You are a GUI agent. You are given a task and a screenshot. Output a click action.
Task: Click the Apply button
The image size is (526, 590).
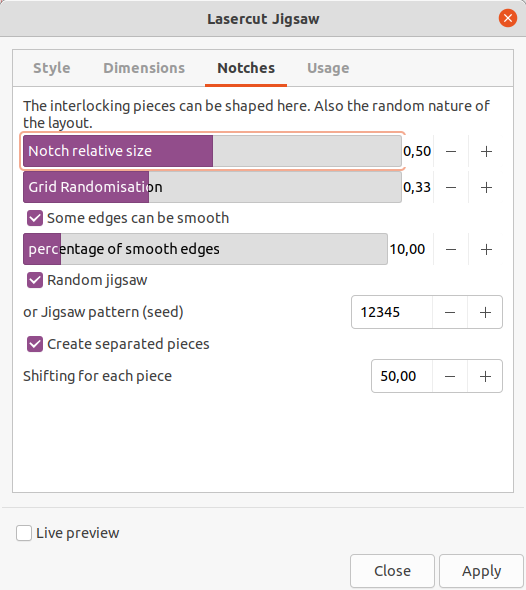point(481,571)
